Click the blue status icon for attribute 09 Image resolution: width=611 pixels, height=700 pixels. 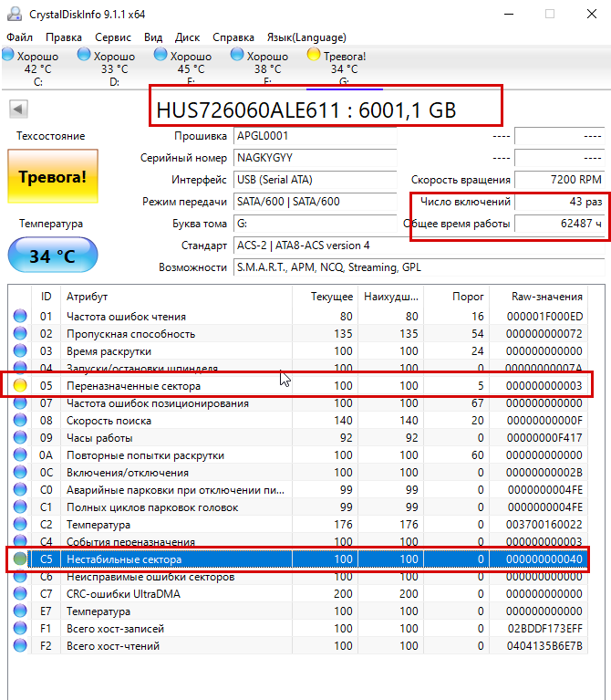[20, 437]
